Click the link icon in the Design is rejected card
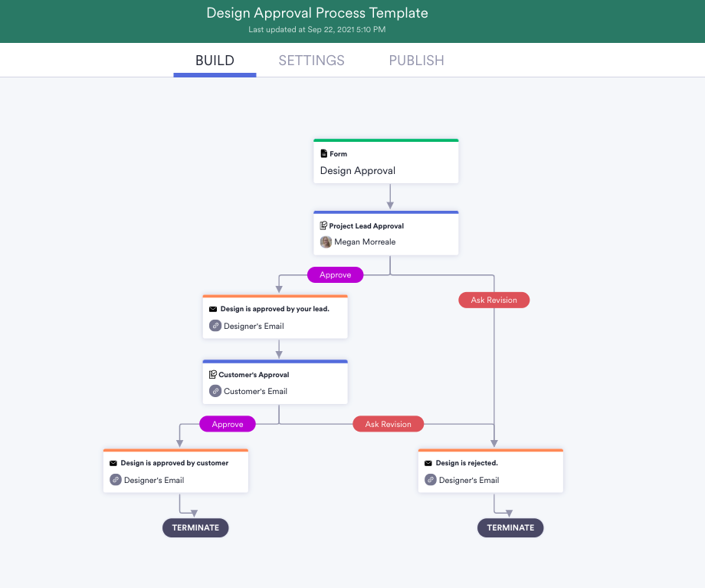Image resolution: width=705 pixels, height=588 pixels. click(431, 480)
